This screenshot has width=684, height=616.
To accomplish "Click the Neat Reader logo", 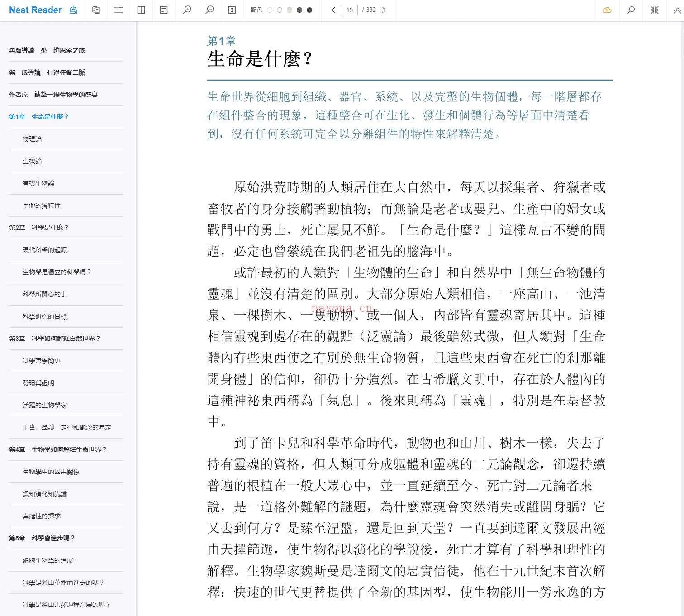I will click(35, 10).
